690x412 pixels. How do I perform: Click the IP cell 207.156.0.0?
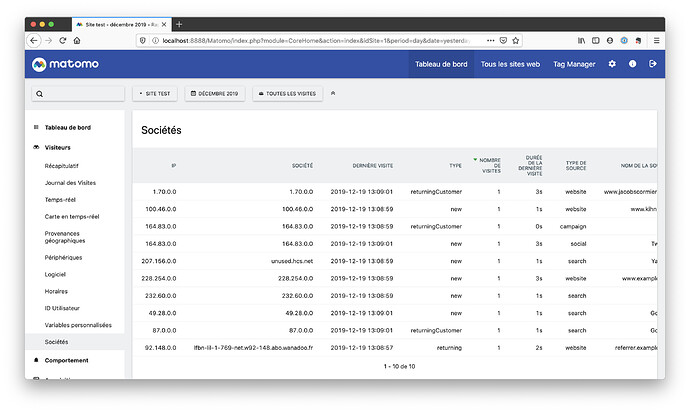pyautogui.click(x=159, y=261)
